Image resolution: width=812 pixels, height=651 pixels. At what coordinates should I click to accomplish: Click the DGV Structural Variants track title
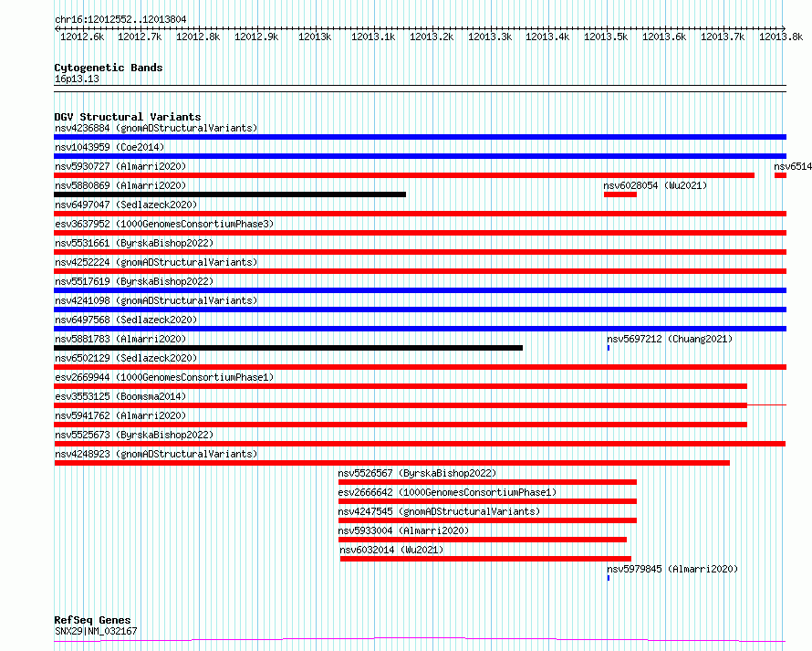[x=128, y=117]
